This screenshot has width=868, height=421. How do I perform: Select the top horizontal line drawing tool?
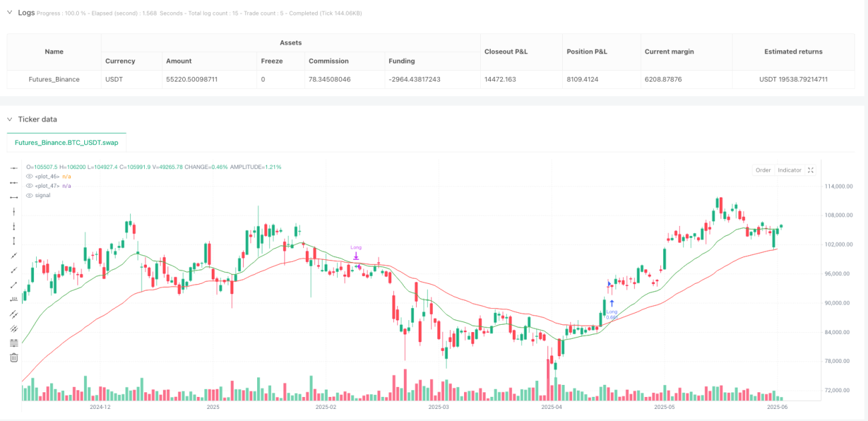coord(14,168)
